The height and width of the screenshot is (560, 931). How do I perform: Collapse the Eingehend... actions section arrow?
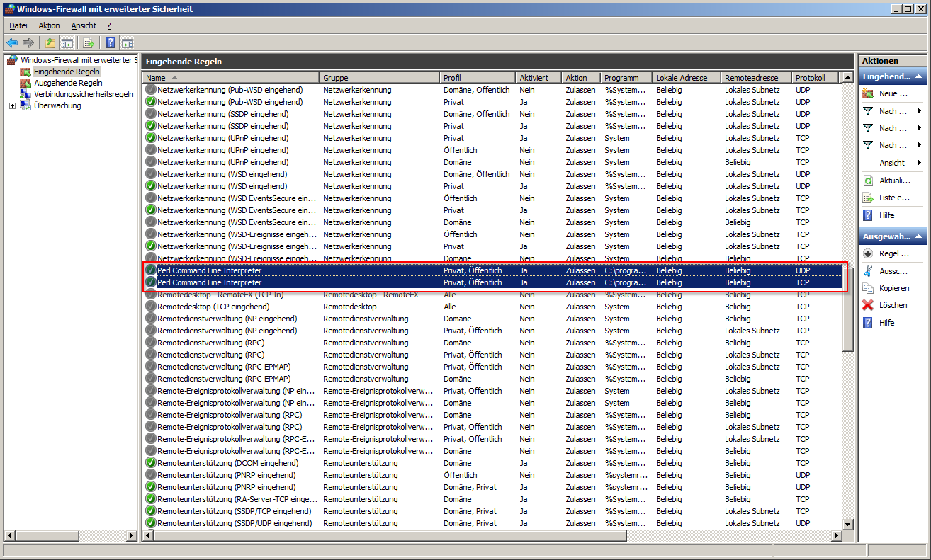tap(918, 76)
